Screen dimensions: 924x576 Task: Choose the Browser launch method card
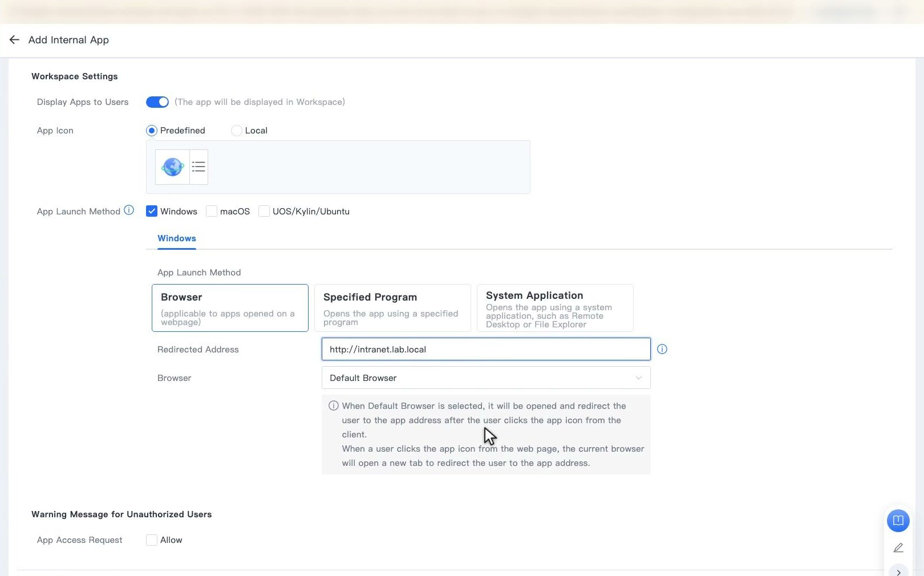(x=230, y=308)
